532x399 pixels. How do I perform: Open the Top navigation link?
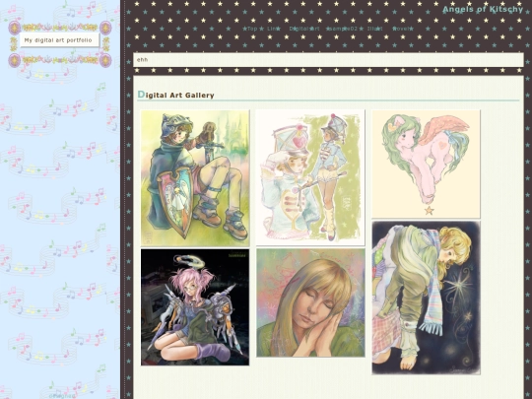coord(252,29)
